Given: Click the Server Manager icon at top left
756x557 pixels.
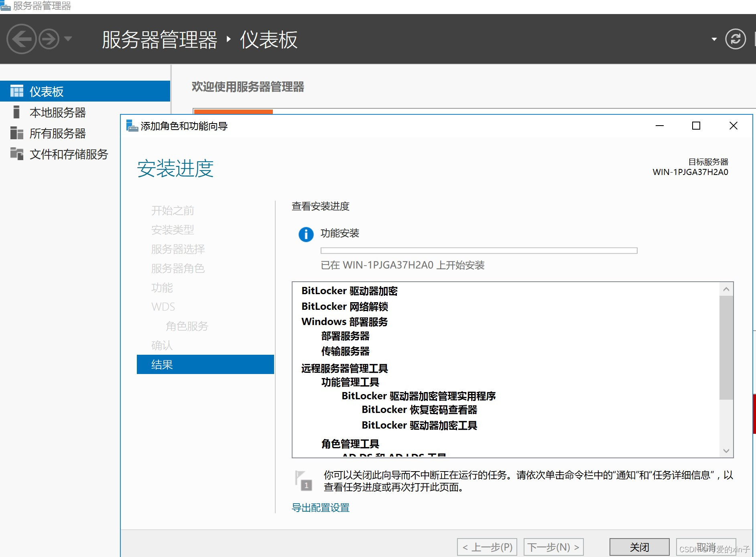Looking at the screenshot, I should [x=6, y=5].
